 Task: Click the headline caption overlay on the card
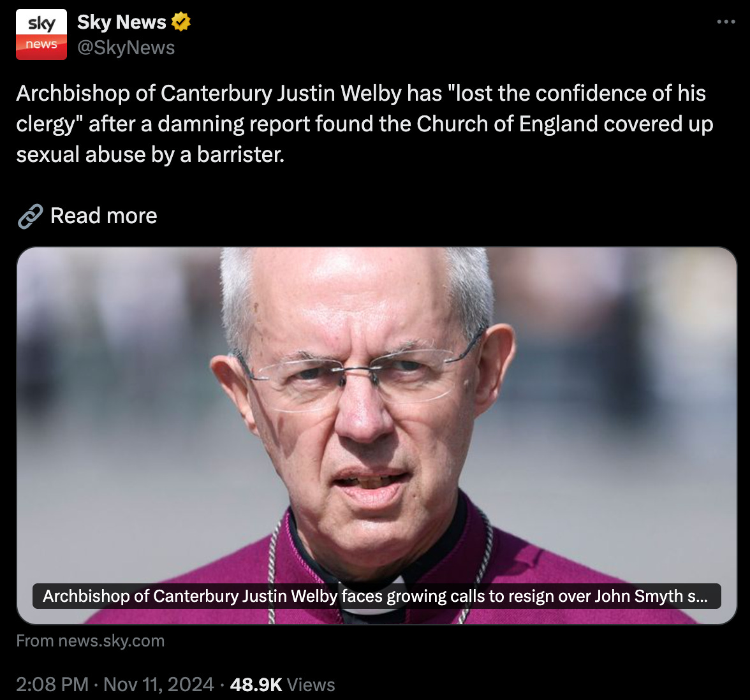coord(376,596)
